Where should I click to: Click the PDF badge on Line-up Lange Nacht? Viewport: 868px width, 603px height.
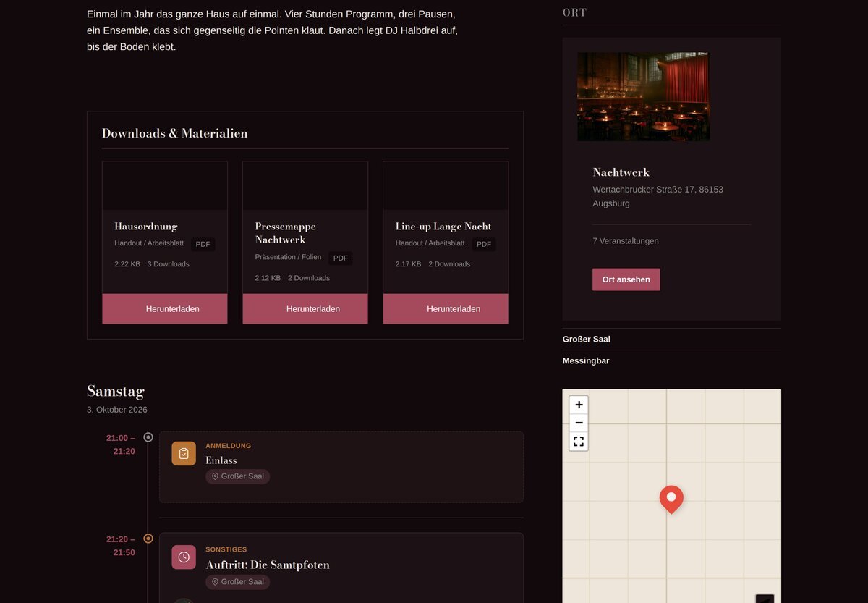point(484,244)
